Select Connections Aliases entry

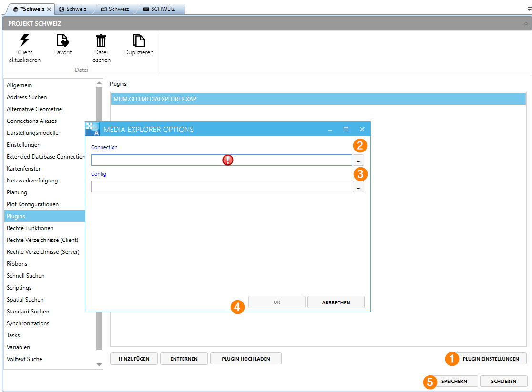pyautogui.click(x=31, y=121)
